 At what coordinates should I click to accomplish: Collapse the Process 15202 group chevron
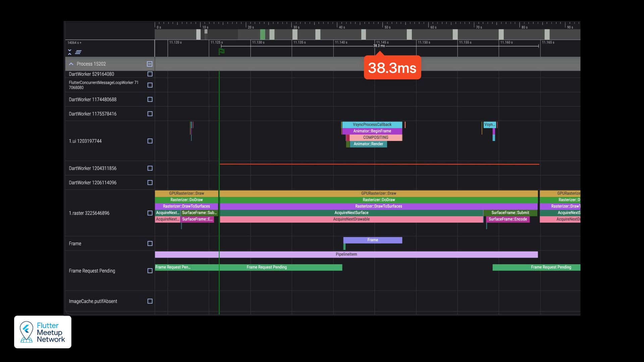[71, 64]
